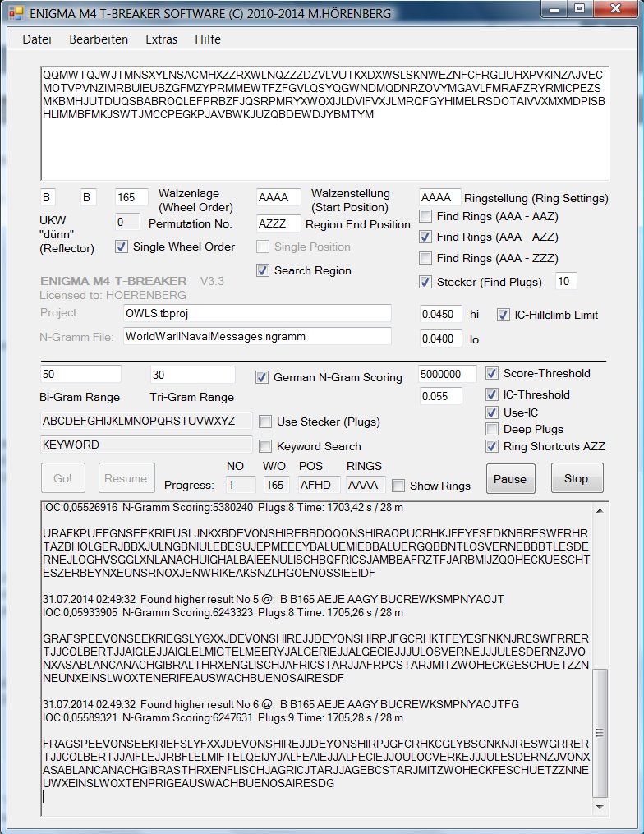Click the Walzenstellung start position field
The width and height of the screenshot is (644, 834).
(279, 198)
